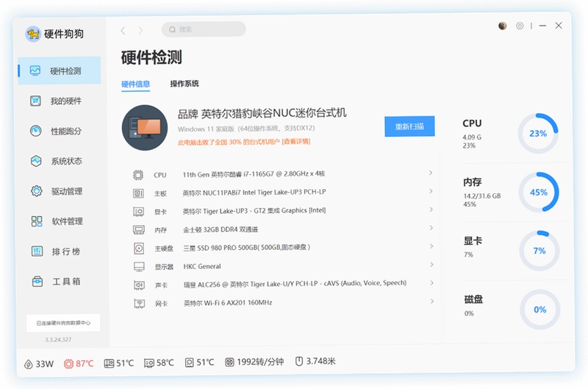
Task: Click the 搜索 search field
Action: [204, 29]
